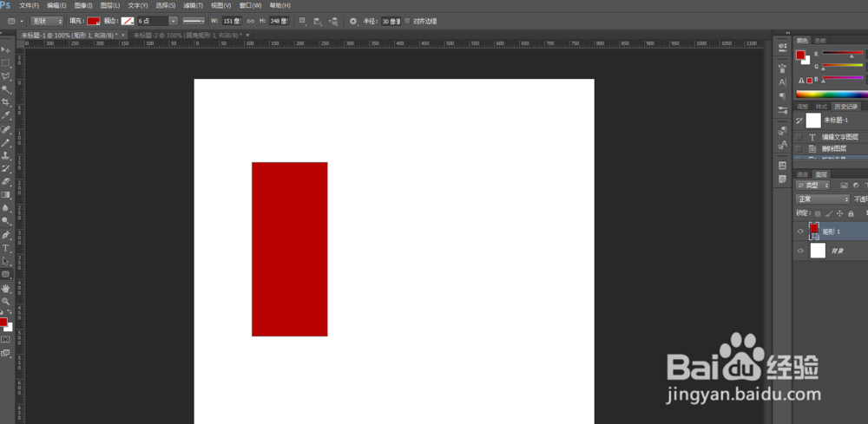868x424 pixels.
Task: Select the Dodge tool
Action: (5, 220)
